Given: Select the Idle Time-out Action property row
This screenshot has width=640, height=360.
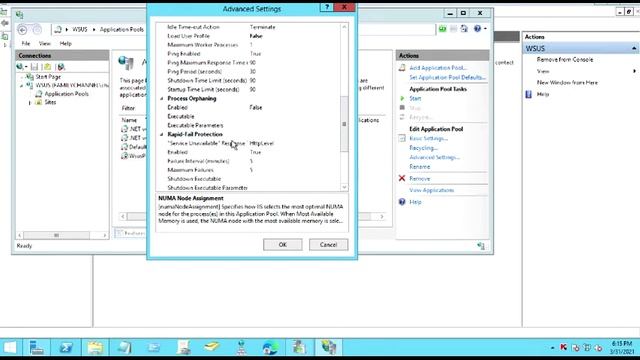Looking at the screenshot, I should [249, 27].
